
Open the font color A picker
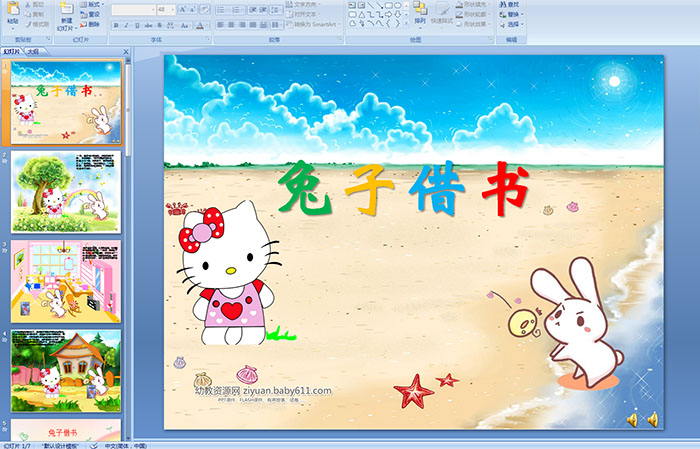202,25
